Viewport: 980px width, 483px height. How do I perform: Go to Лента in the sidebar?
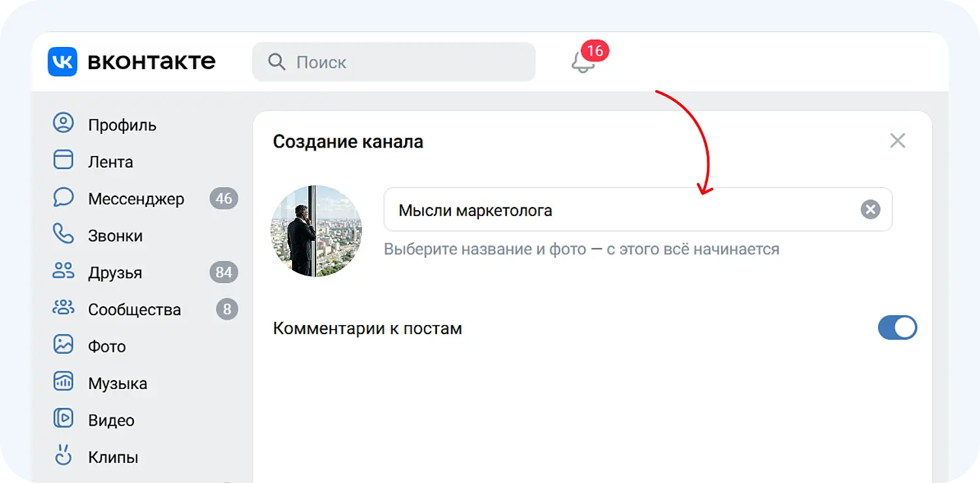pyautogui.click(x=110, y=162)
